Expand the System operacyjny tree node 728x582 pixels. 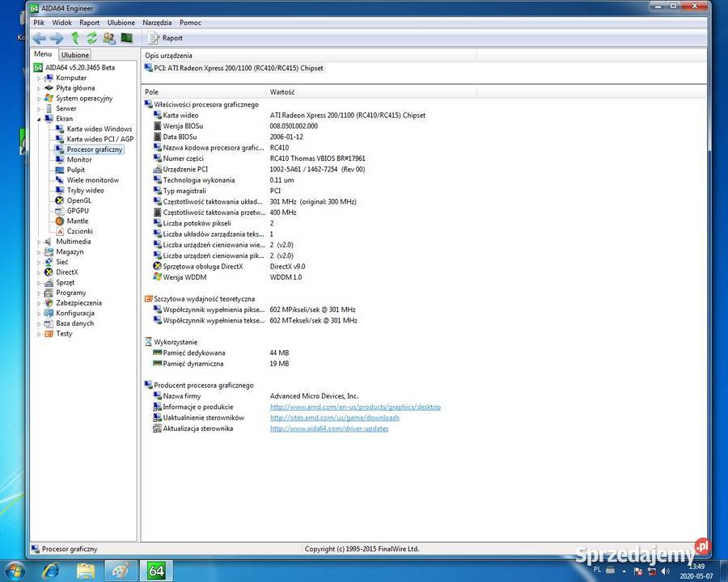(x=39, y=99)
